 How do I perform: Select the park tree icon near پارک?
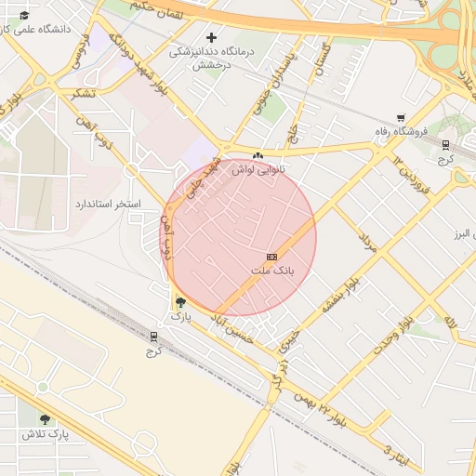(x=180, y=302)
